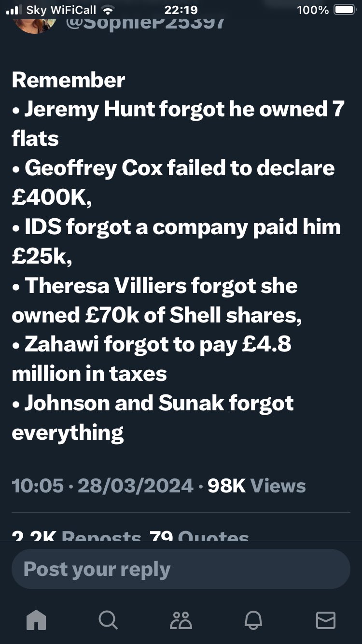
Task: View the 2.2K Reposts list
Action: point(76,536)
